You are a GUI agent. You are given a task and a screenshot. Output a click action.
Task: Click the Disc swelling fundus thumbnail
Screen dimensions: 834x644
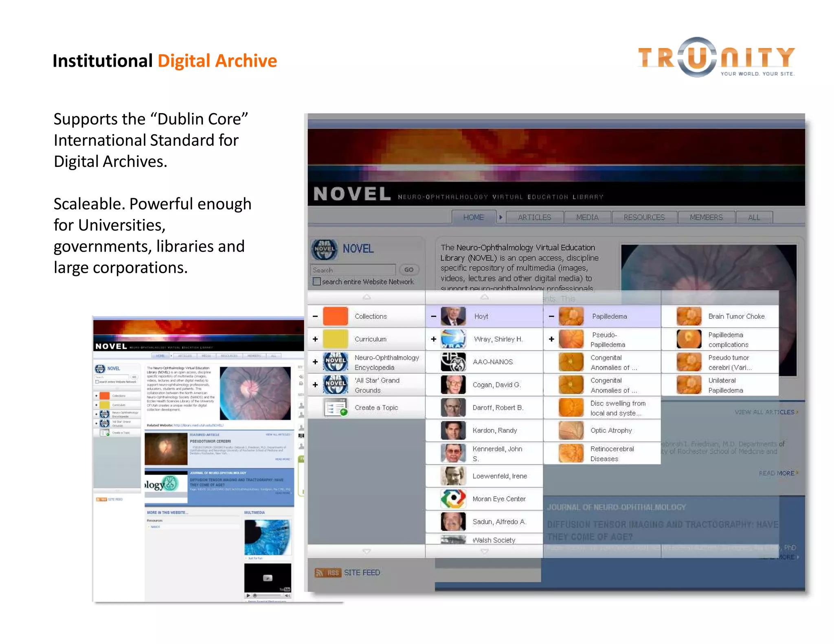pos(571,407)
